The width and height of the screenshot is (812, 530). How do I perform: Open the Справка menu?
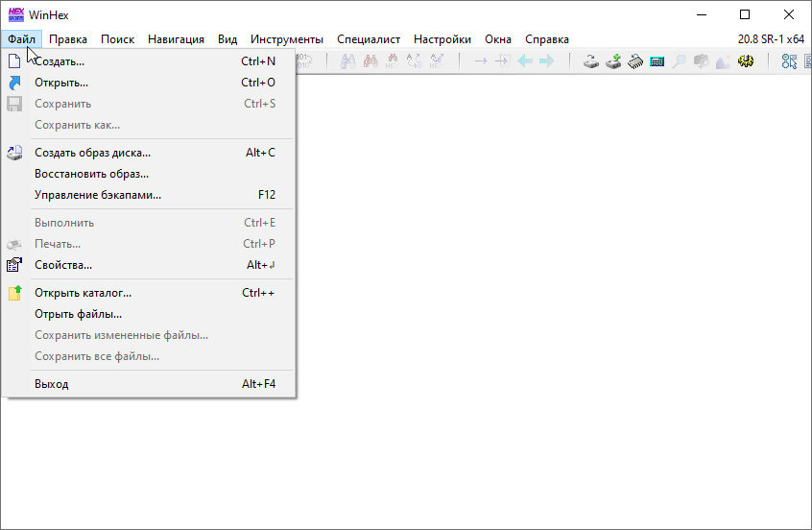coord(547,38)
